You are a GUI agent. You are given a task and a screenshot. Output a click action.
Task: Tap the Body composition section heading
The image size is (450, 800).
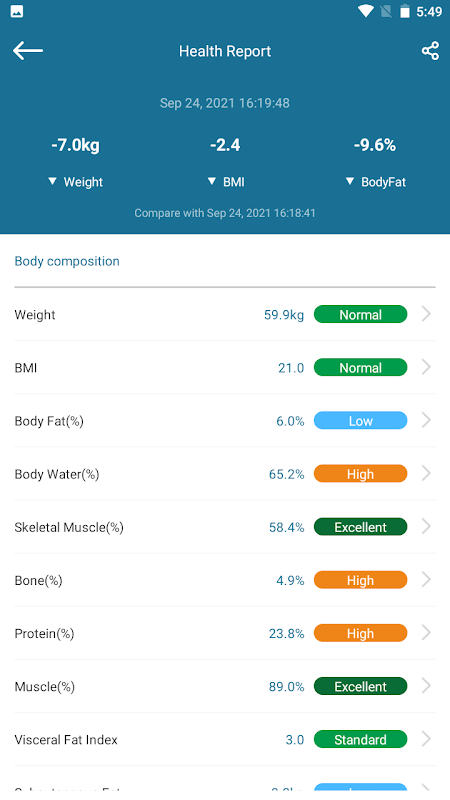67,261
